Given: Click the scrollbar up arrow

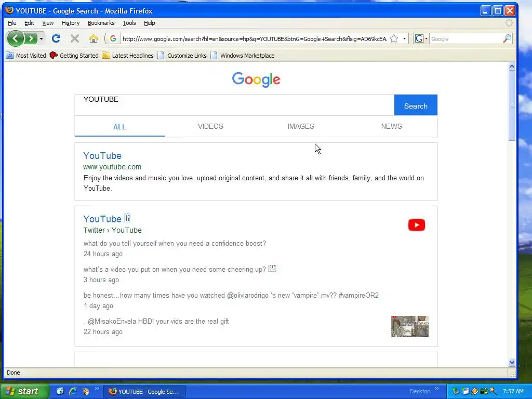Looking at the screenshot, I should tap(512, 66).
